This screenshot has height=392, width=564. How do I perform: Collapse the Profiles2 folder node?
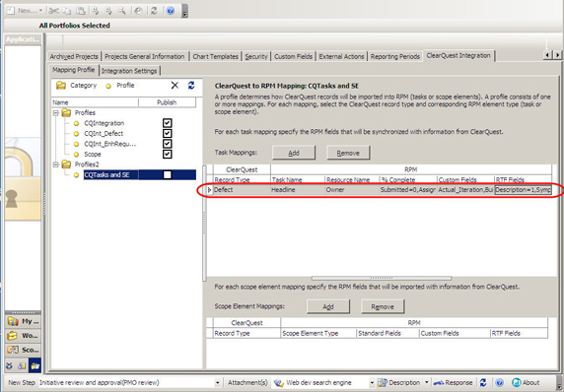coord(56,164)
